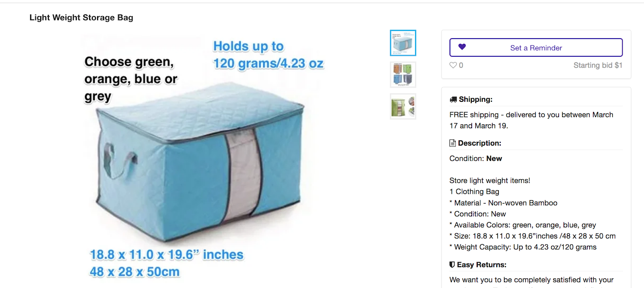Click the Shipping section heading
This screenshot has height=288, width=644.
click(x=475, y=99)
